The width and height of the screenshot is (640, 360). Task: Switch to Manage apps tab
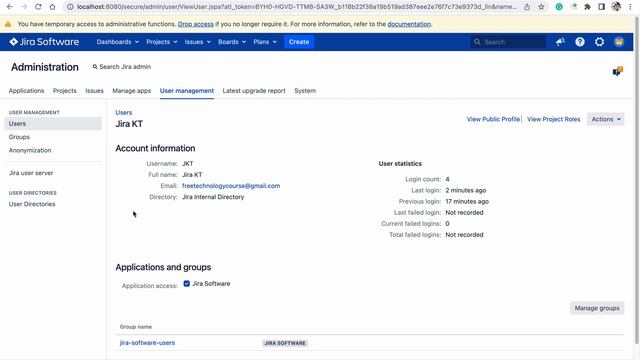click(131, 91)
